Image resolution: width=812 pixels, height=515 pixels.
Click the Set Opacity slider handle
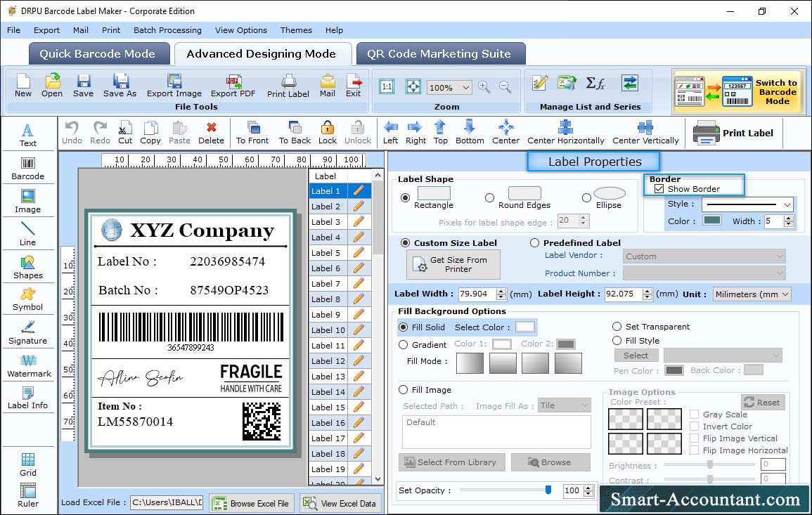click(548, 490)
